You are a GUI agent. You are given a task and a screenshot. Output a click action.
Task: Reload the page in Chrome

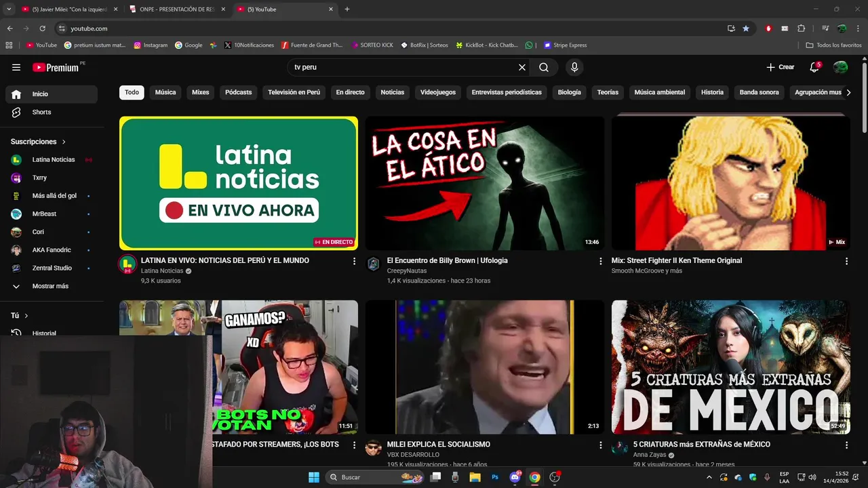[43, 28]
